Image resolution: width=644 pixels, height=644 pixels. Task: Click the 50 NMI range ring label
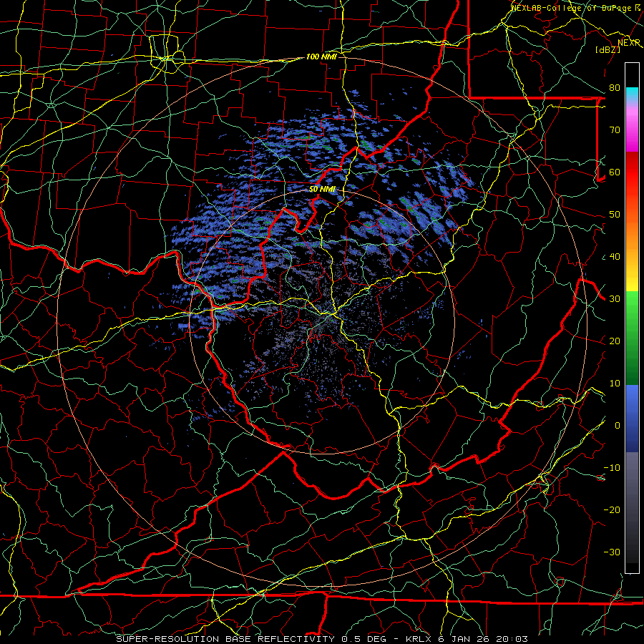(x=323, y=189)
